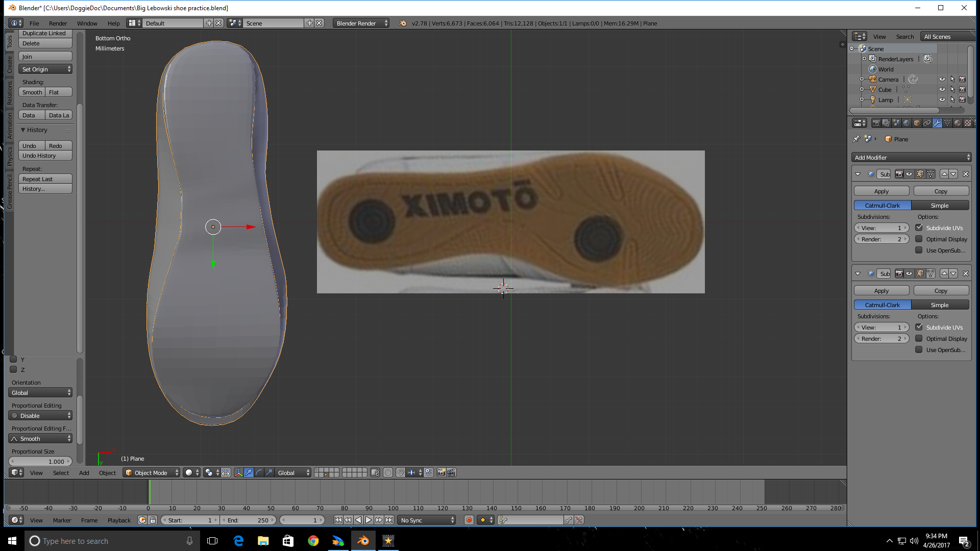Move first Subsurf modifier up
This screenshot has height=551, width=980.
[944, 174]
